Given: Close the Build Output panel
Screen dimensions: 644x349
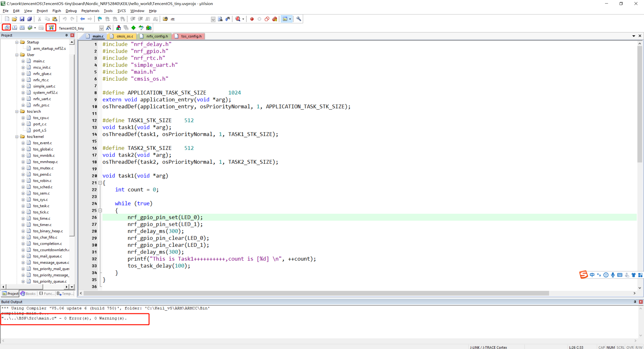Looking at the screenshot, I should 641,302.
